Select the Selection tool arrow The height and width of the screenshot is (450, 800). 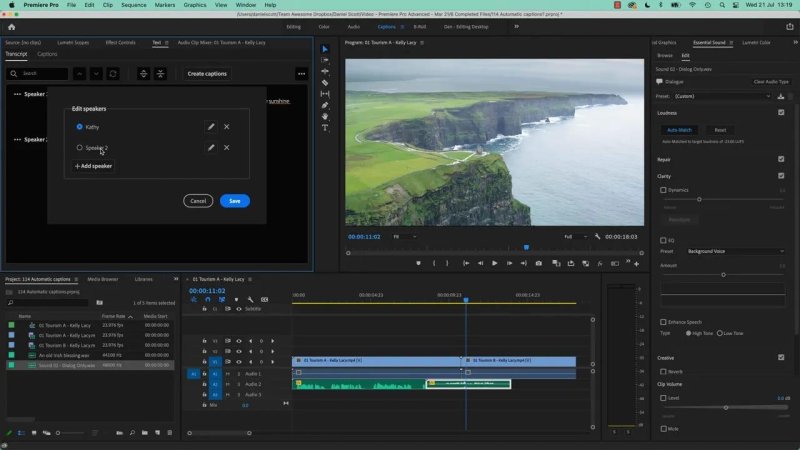(325, 49)
